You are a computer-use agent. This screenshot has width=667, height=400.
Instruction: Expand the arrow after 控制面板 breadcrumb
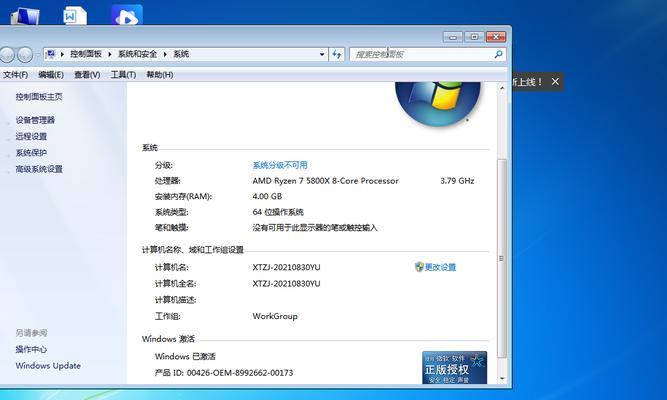(x=110, y=54)
